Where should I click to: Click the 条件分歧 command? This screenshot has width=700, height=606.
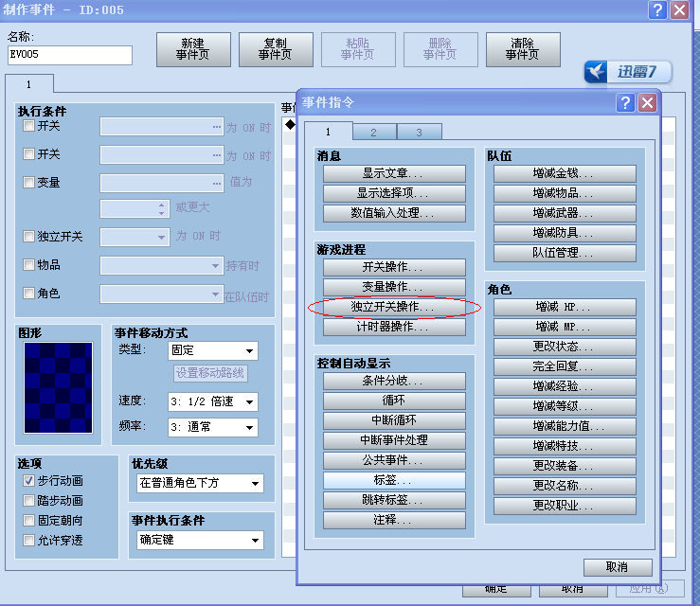394,381
